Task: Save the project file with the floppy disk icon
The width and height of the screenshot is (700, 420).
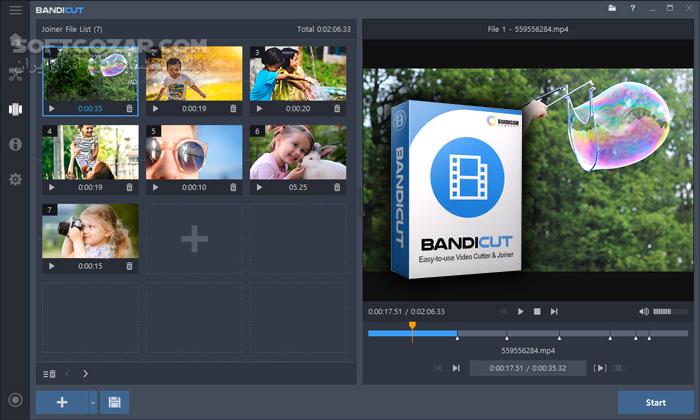Action: [115, 402]
